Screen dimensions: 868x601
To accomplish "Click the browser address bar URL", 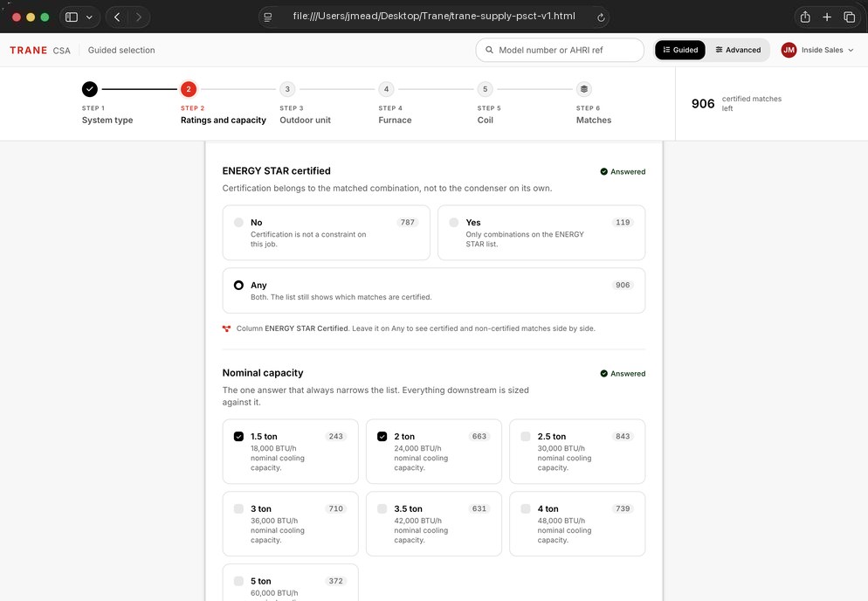I will tap(434, 16).
